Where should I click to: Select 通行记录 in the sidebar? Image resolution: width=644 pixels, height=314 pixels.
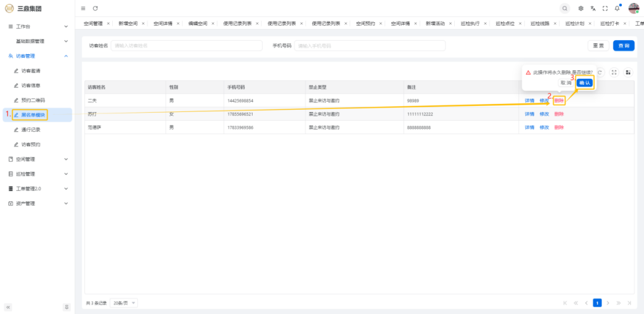tap(30, 130)
